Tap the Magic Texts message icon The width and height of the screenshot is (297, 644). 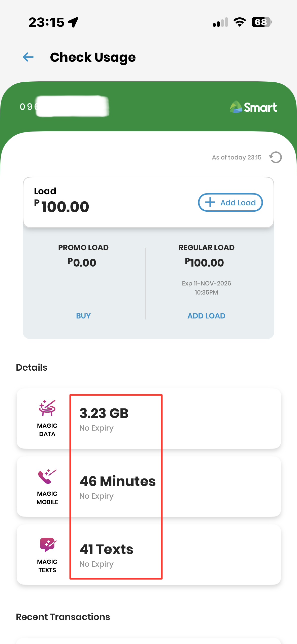pos(48,544)
